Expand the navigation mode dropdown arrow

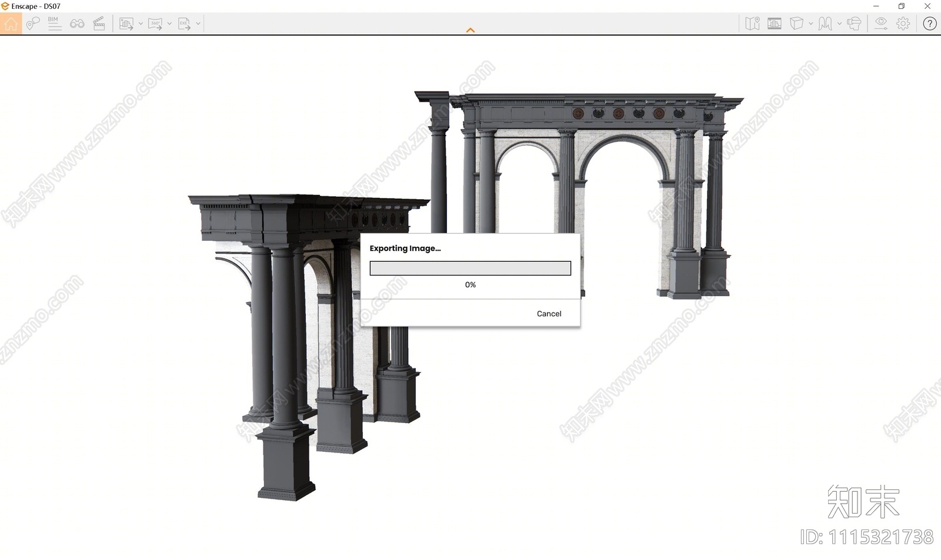point(839,24)
